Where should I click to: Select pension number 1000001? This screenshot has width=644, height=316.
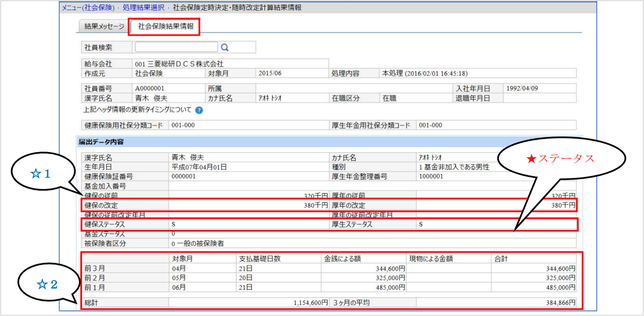pos(431,177)
